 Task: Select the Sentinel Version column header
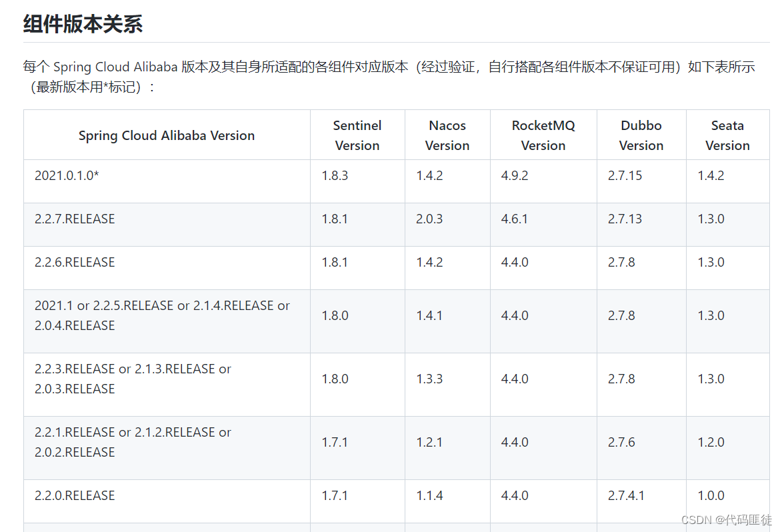(x=357, y=135)
